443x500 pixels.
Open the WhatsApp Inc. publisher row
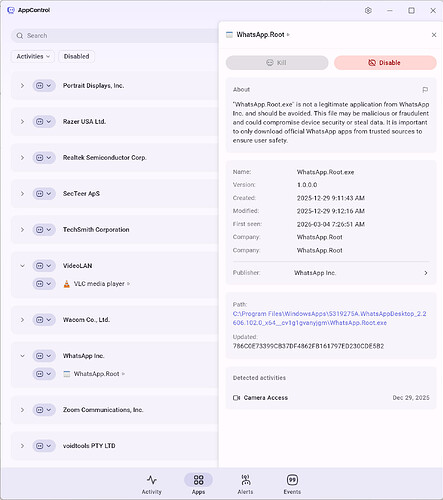click(331, 273)
